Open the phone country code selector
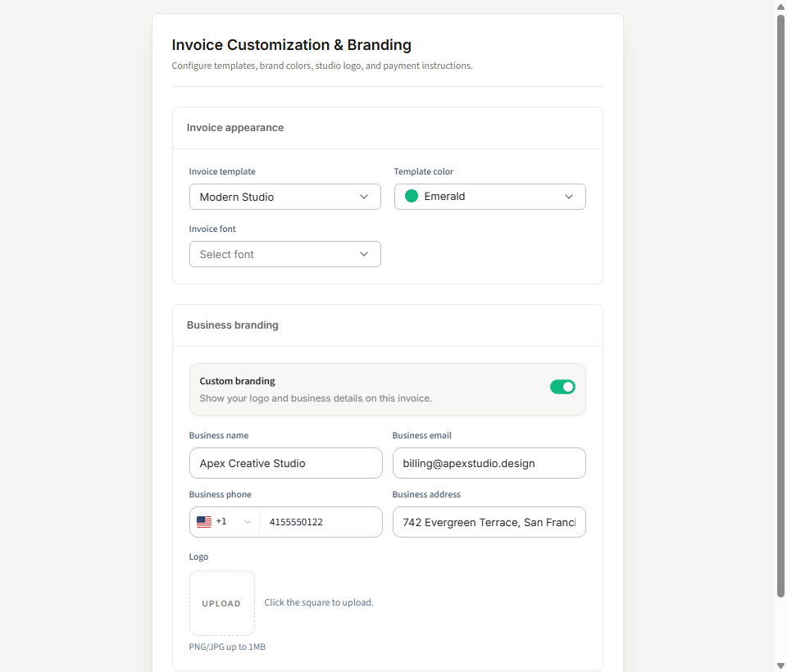The image size is (787, 672). (225, 522)
